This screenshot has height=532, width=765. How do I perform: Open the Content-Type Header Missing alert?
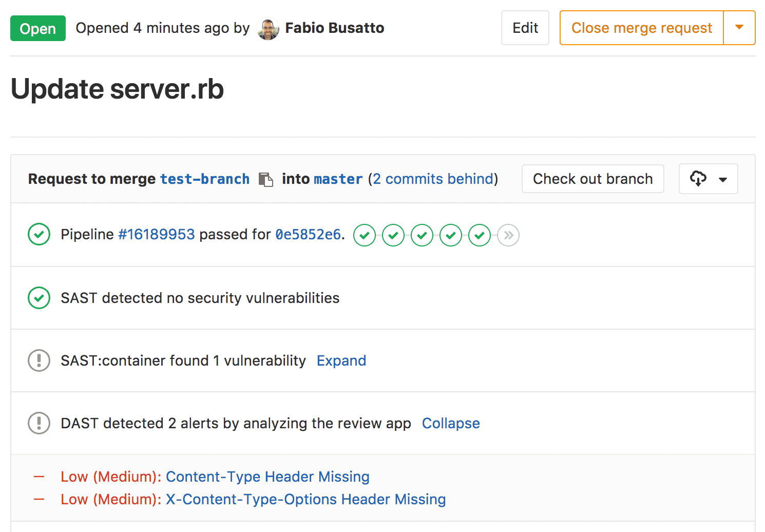267,477
